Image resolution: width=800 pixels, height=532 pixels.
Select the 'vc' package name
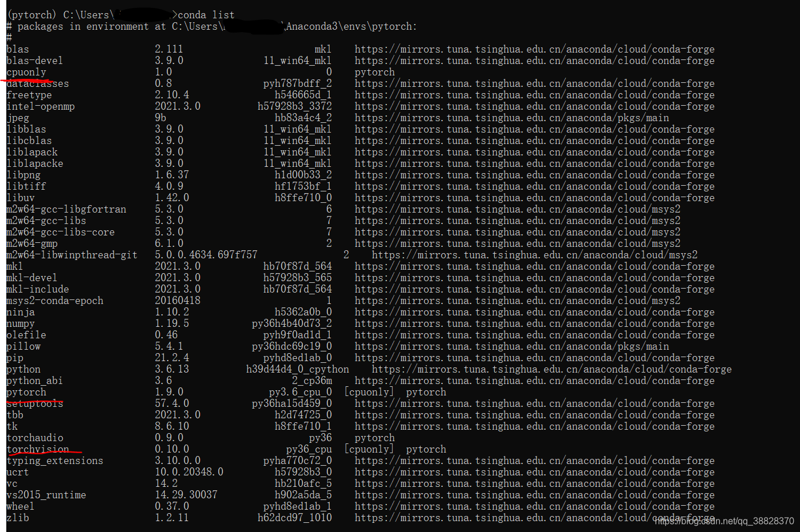[12, 483]
